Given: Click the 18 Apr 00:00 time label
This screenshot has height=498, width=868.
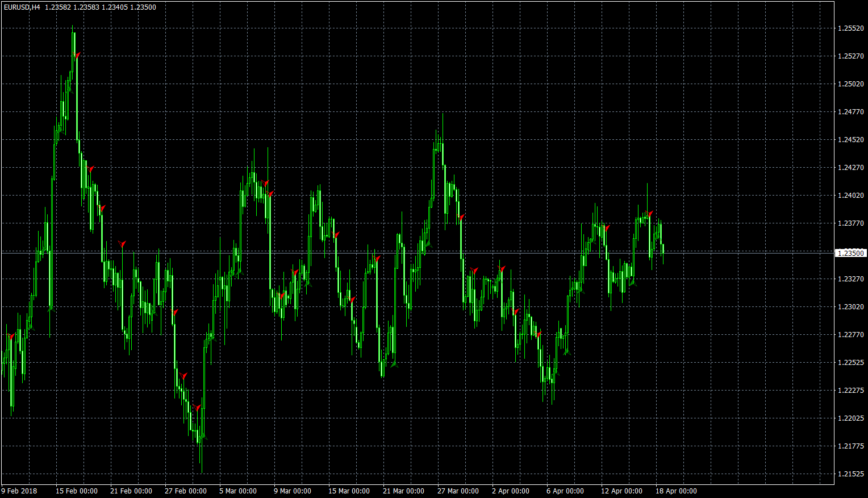Looking at the screenshot, I should tap(677, 491).
